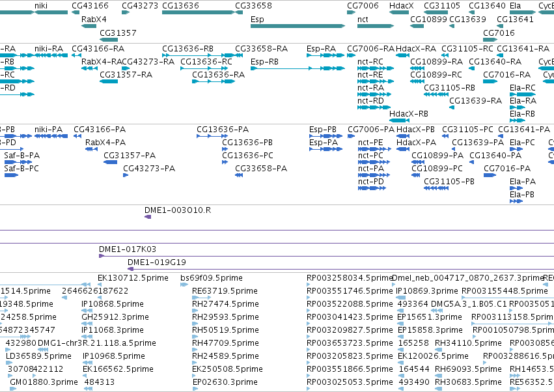Image resolution: width=554 pixels, height=392 pixels.
Task: Select transcript CG13636-RA
Action: pyautogui.click(x=214, y=81)
